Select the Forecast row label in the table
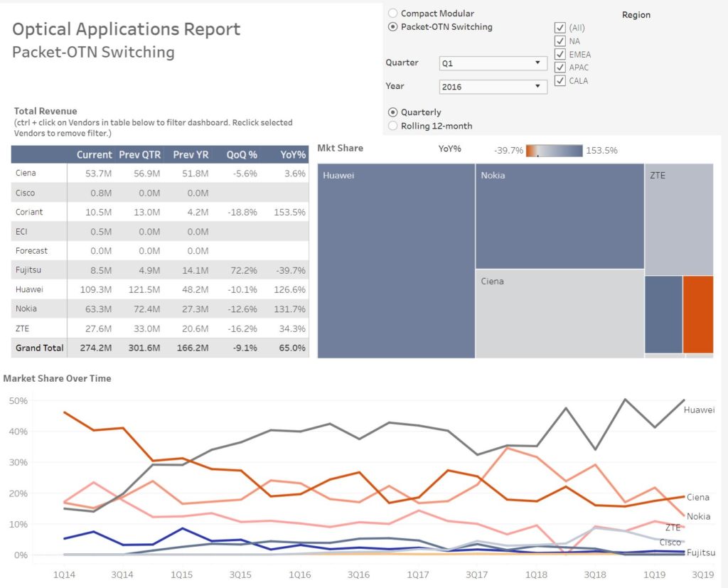Viewport: 728px width, 588px height. point(31,251)
